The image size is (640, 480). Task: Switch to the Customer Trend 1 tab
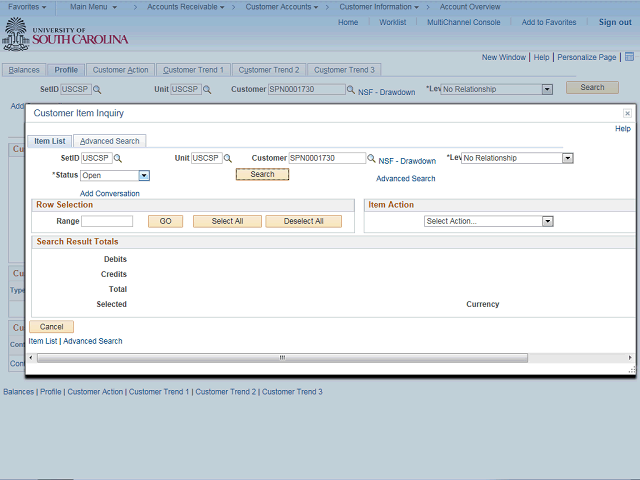point(193,70)
